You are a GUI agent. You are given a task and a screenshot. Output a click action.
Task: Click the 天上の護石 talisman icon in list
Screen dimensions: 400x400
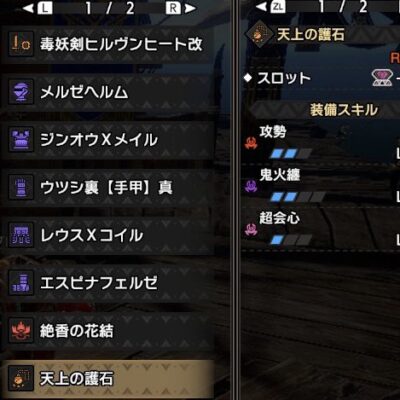(x=21, y=378)
